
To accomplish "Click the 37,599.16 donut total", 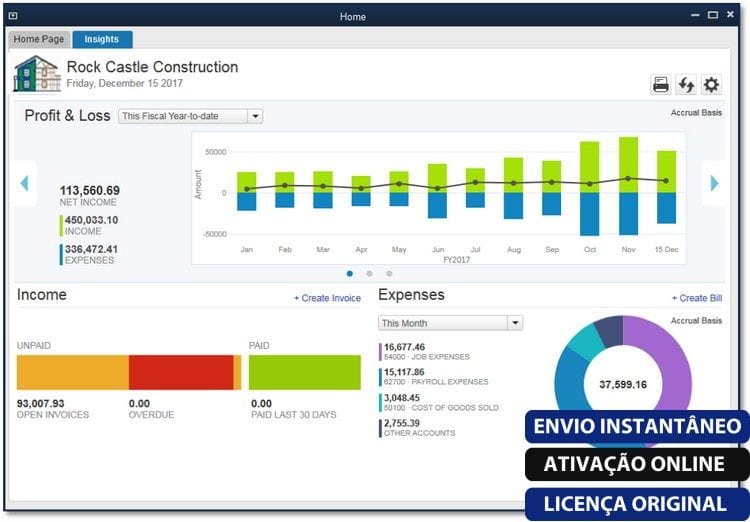I will coord(623,385).
